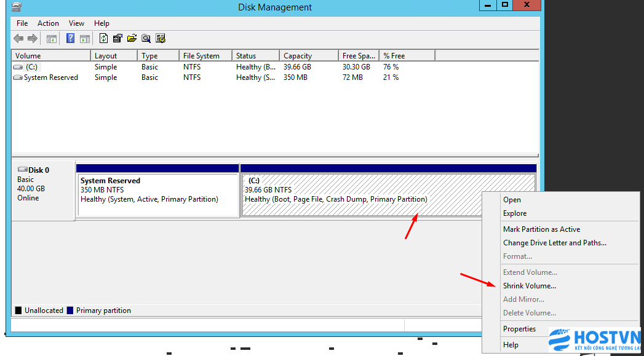The image size is (644, 356).
Task: Click the 39.66 GB capacity cell
Action: (297, 67)
